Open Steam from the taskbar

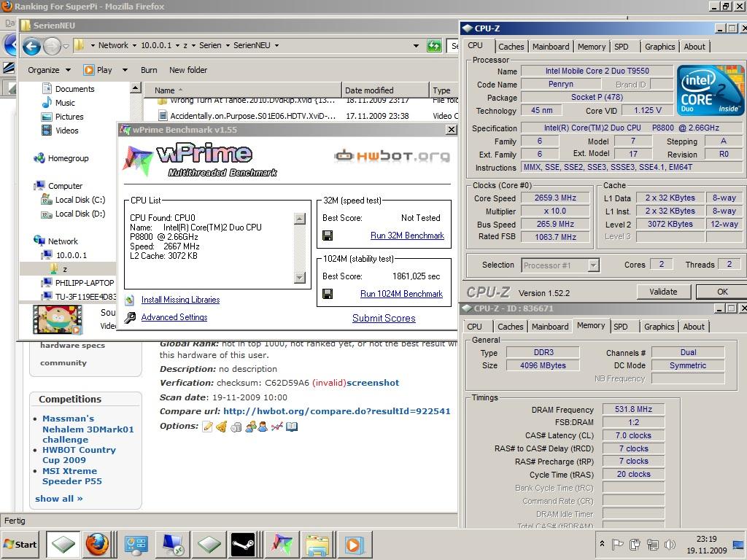[243, 544]
